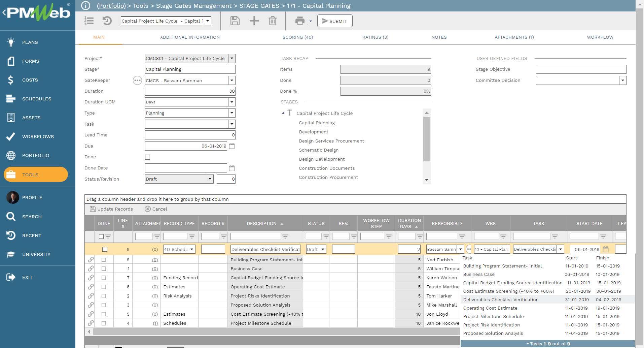
Task: Open the Committee Decision dropdown
Action: pyautogui.click(x=623, y=80)
